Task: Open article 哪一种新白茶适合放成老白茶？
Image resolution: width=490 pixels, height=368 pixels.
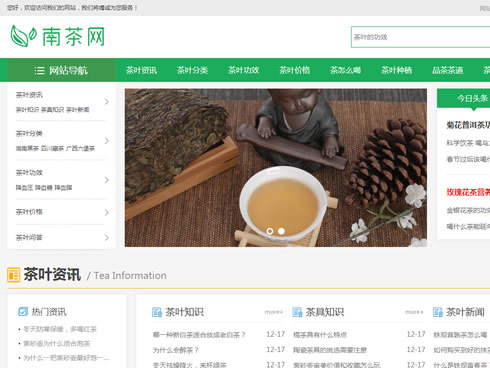Action: 199,335
